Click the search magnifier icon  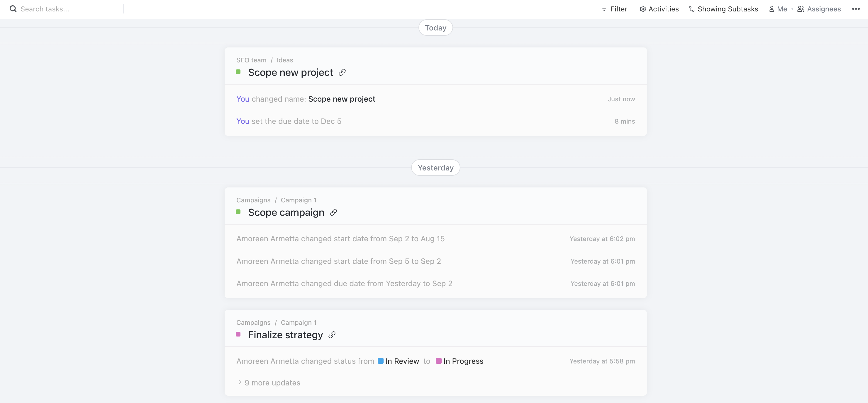pyautogui.click(x=13, y=9)
